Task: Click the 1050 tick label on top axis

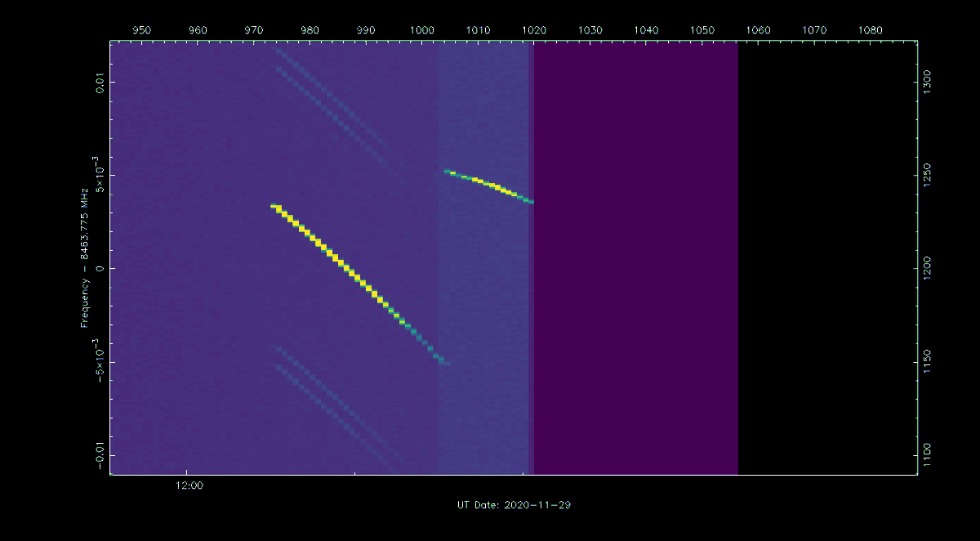Action: pyautogui.click(x=702, y=30)
